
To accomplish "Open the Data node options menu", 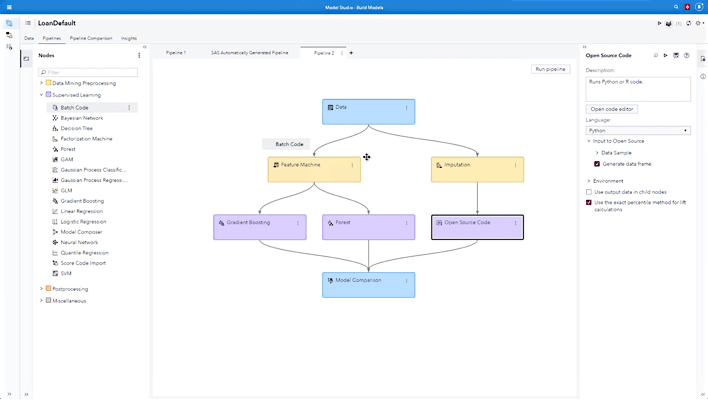I will click(406, 107).
